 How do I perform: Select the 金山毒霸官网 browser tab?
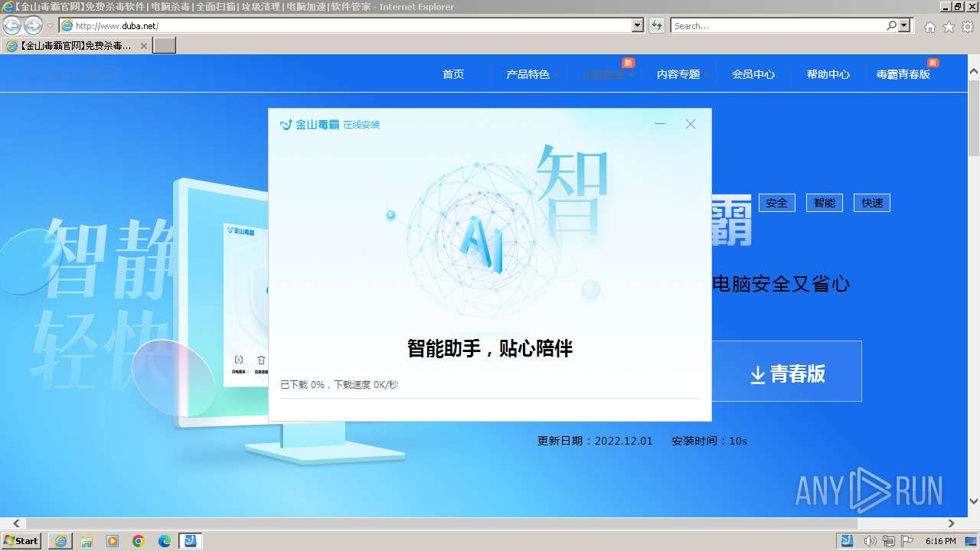(77, 45)
